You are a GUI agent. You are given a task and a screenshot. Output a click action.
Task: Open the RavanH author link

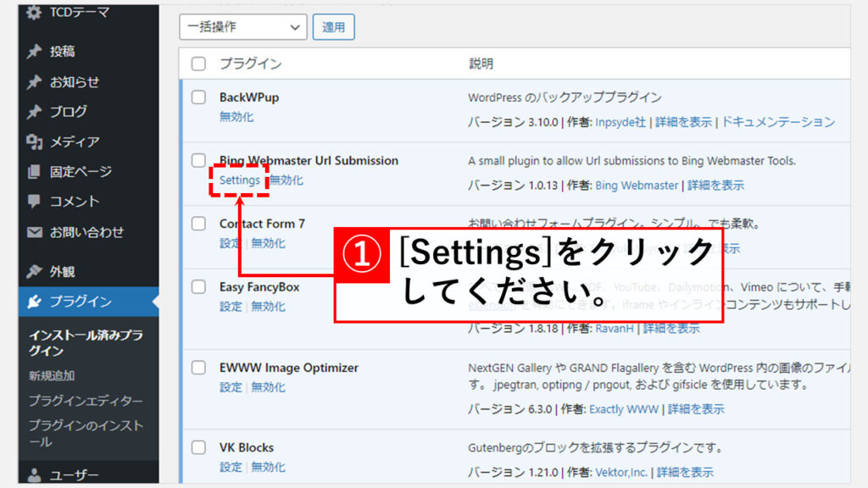615,328
